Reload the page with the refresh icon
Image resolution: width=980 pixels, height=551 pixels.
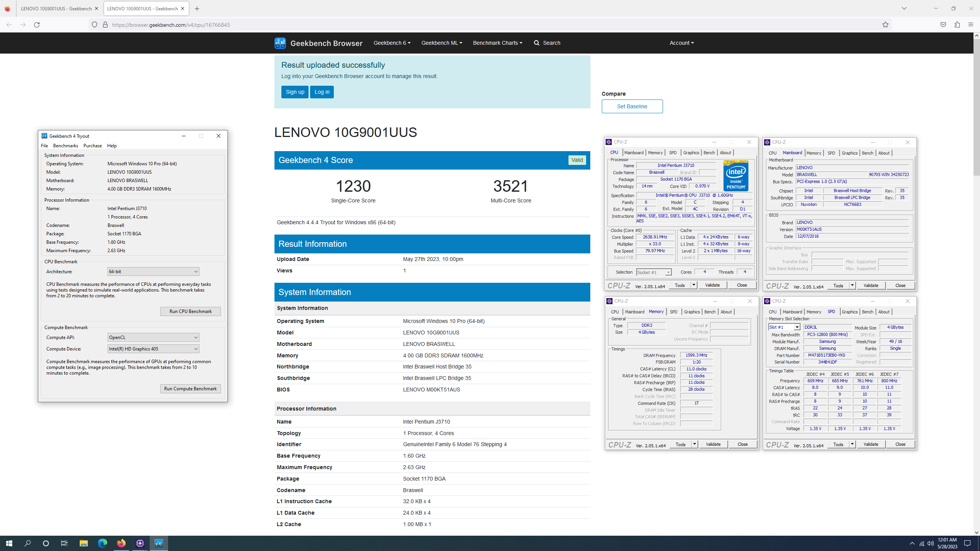[x=37, y=25]
